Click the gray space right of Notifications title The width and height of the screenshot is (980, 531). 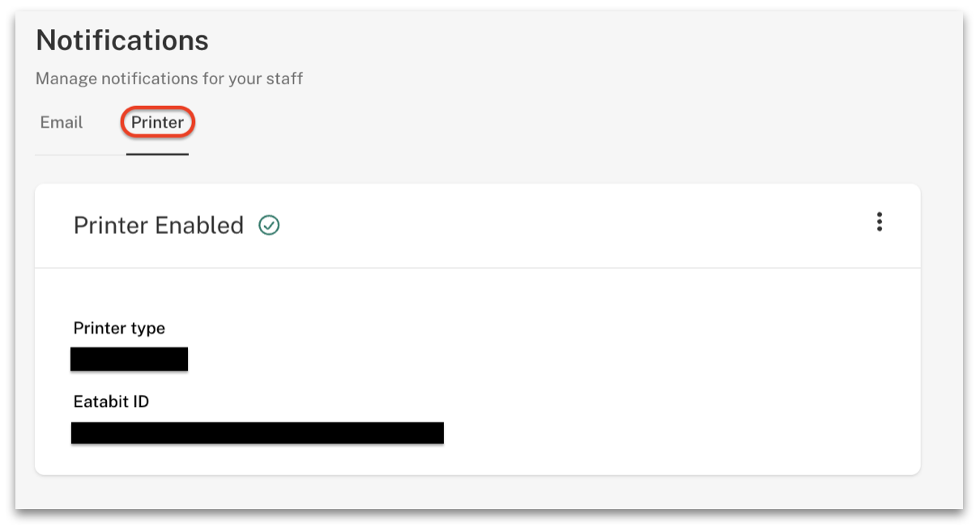567,40
